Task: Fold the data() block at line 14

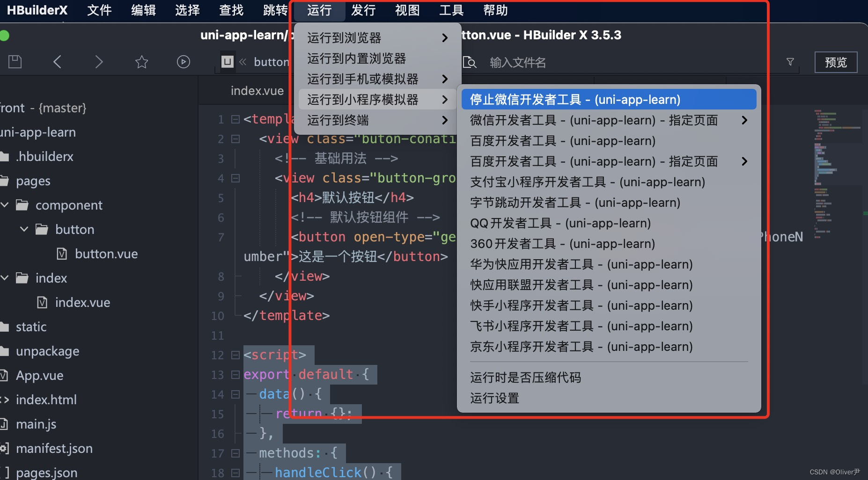Action: (235, 394)
